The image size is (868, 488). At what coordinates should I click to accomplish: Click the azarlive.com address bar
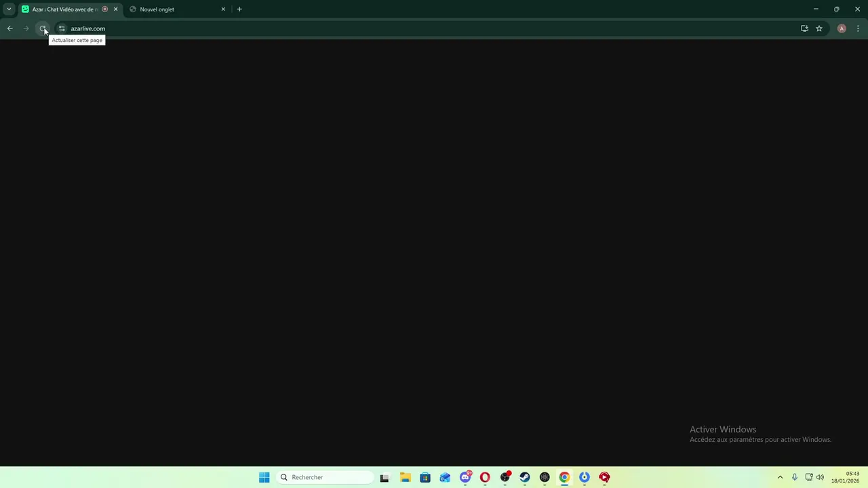[427, 28]
